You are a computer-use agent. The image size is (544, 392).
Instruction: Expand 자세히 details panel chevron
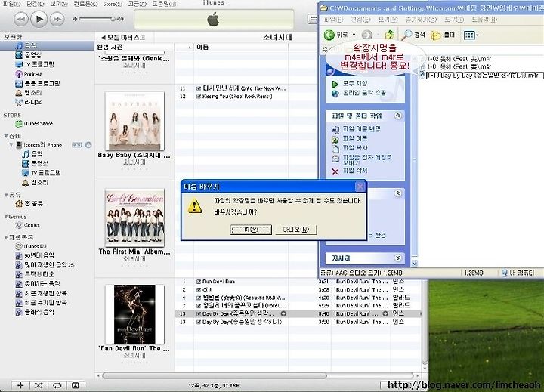[398, 258]
